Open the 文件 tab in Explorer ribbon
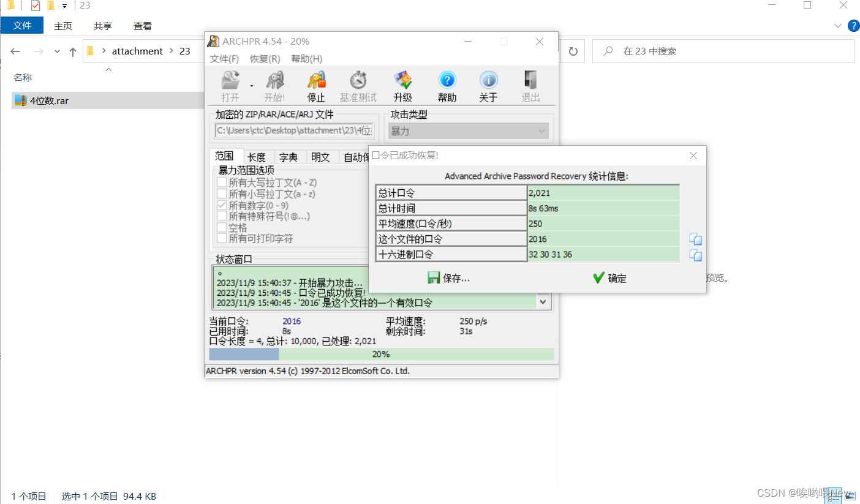This screenshot has width=860, height=504. pos(22,26)
